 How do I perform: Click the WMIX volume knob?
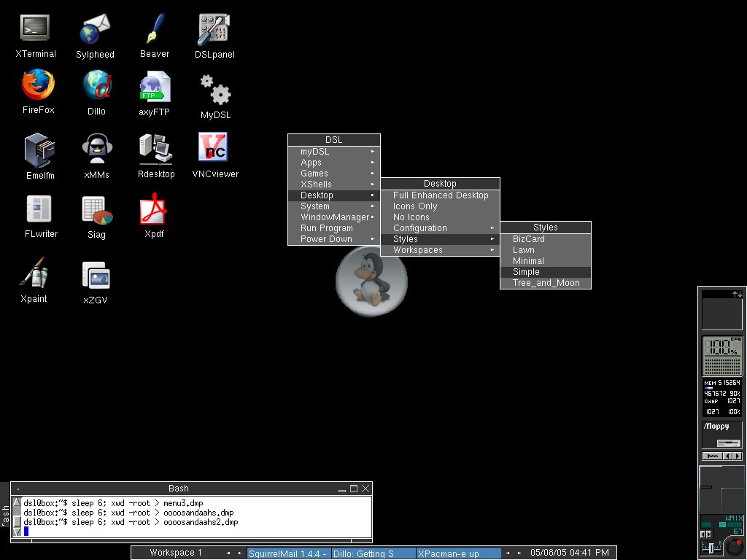pyautogui.click(x=734, y=545)
